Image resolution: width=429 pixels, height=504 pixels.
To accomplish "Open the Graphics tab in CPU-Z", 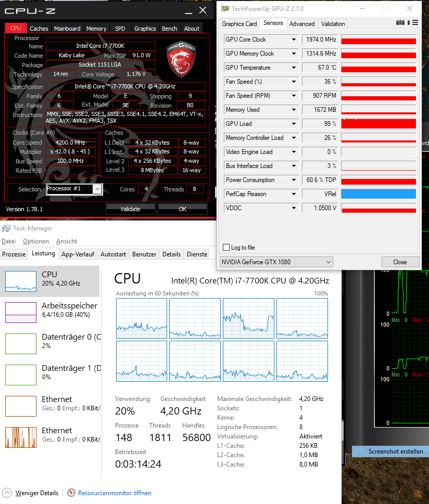I will click(x=145, y=29).
